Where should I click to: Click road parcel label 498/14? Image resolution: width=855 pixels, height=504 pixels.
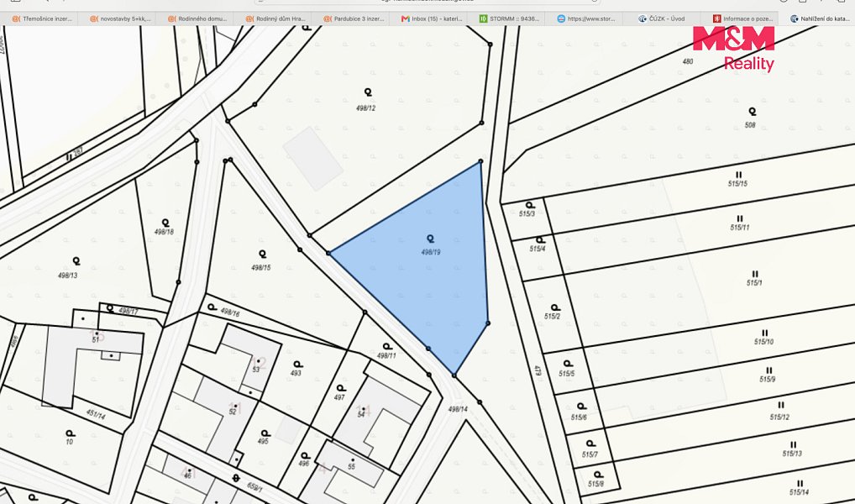pyautogui.click(x=458, y=409)
